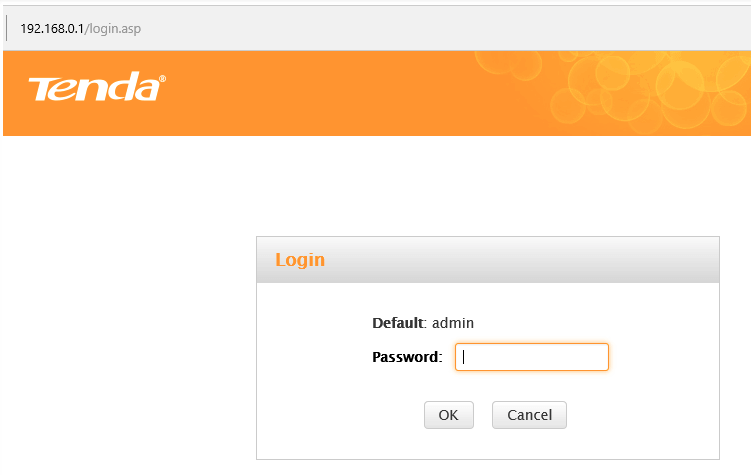The height and width of the screenshot is (475, 751).
Task: Click the /login.asp path in the address
Action: [113, 29]
